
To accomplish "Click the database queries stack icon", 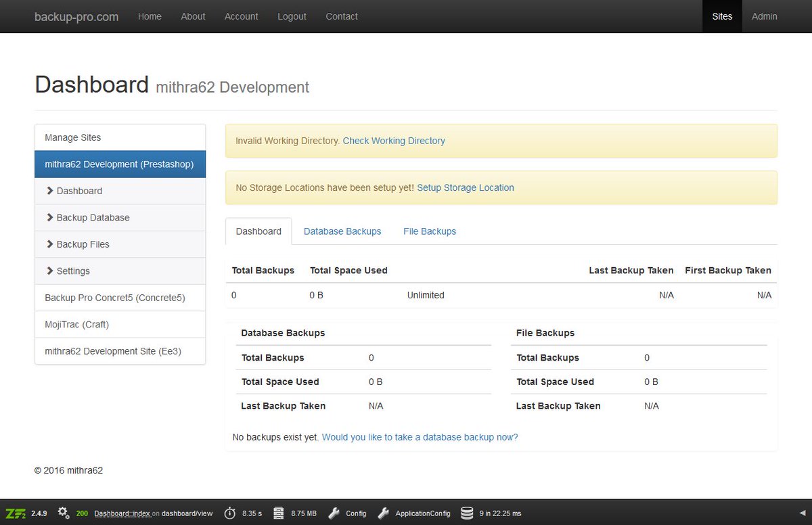I will point(467,513).
